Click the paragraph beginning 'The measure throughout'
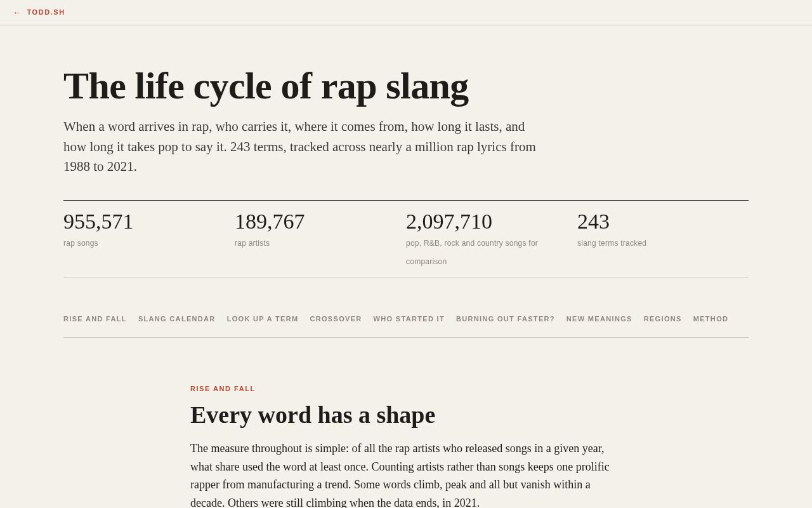The image size is (812, 508). pos(401,476)
